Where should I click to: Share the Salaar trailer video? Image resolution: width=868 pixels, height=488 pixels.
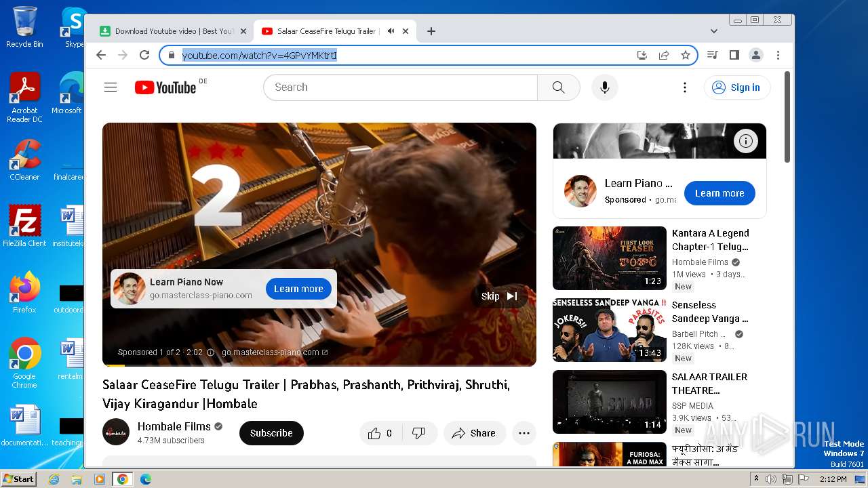pos(475,433)
